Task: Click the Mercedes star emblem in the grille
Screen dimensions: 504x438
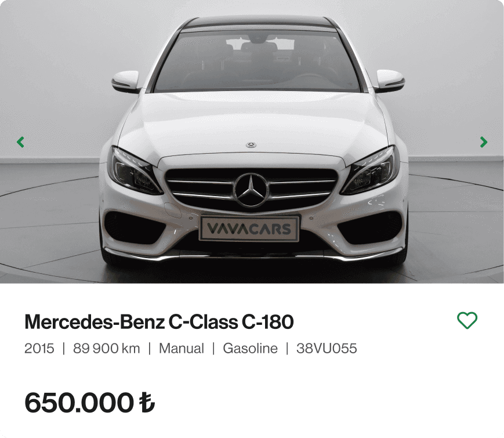Action: 251,190
